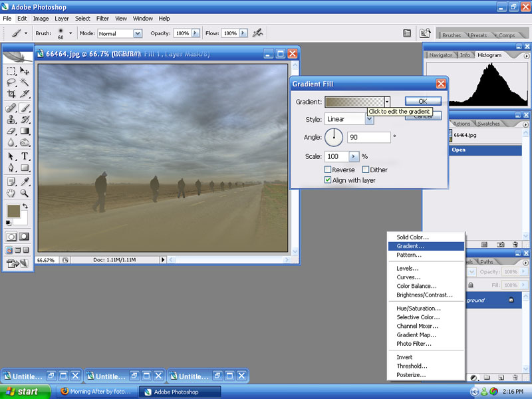532x399 pixels.
Task: Select the Blur tool
Action: click(x=11, y=142)
